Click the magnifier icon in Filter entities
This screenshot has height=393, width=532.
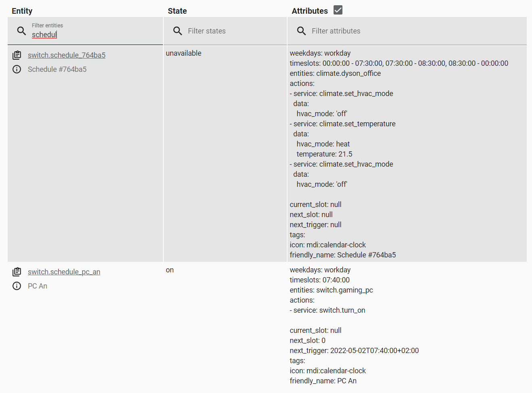click(21, 30)
